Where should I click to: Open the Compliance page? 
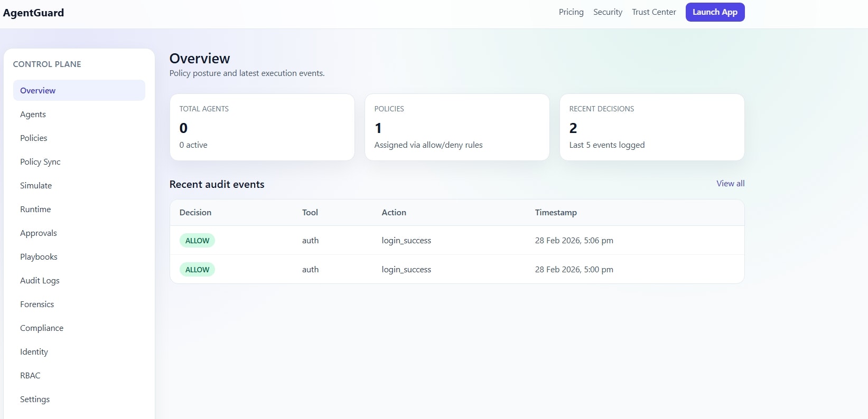pos(42,328)
